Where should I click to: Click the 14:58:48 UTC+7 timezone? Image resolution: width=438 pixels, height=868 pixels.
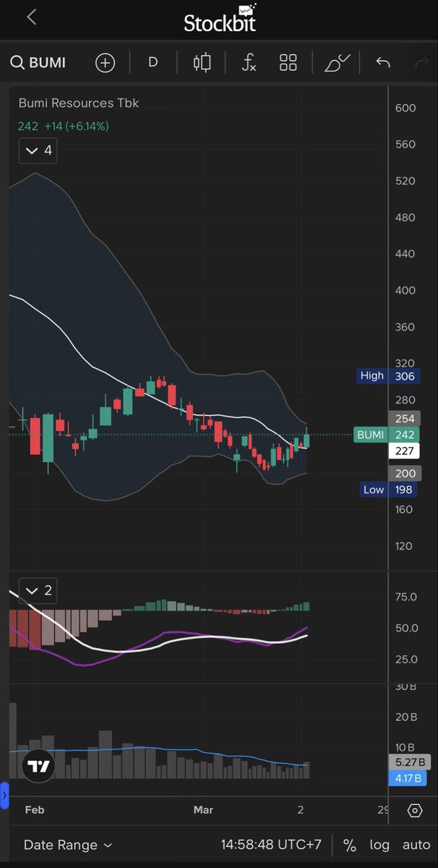[x=271, y=845]
